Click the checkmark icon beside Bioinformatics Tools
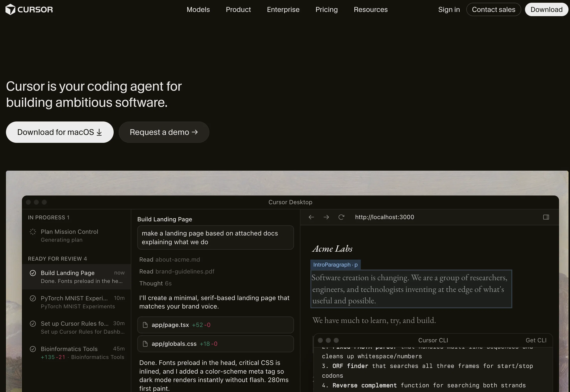This screenshot has height=392, width=570. (x=33, y=349)
